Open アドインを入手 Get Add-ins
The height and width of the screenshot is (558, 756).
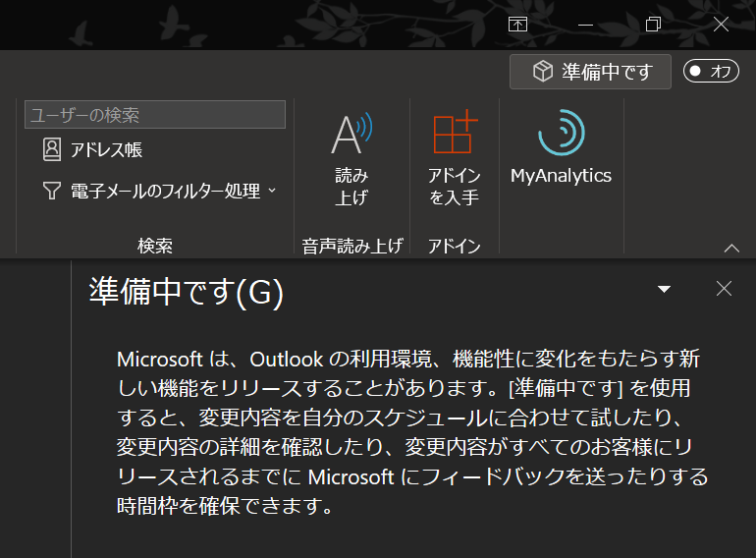(x=455, y=159)
